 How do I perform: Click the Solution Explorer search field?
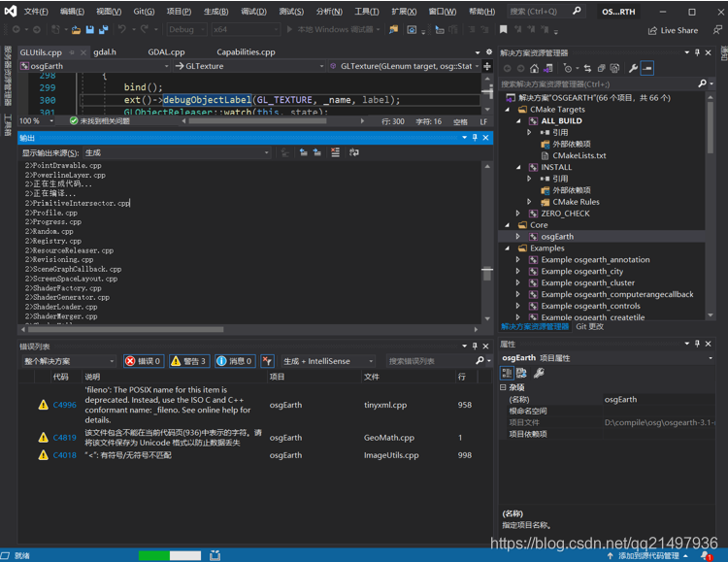click(598, 84)
